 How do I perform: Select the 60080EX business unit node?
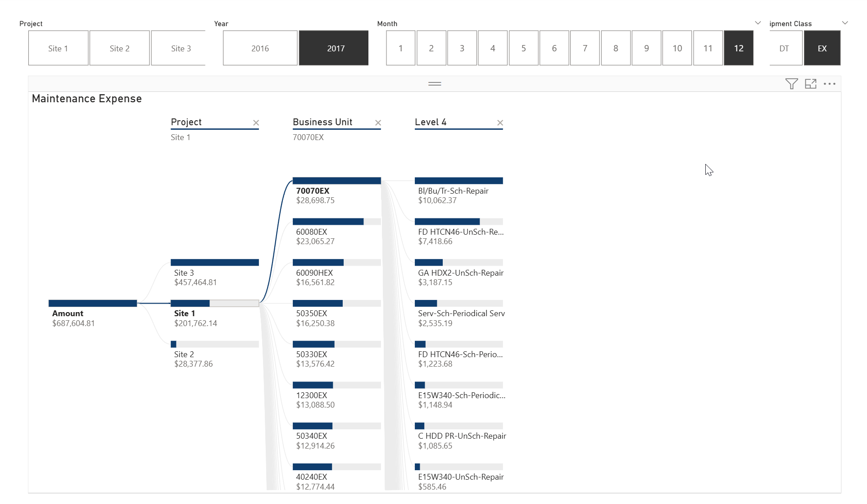coord(336,222)
